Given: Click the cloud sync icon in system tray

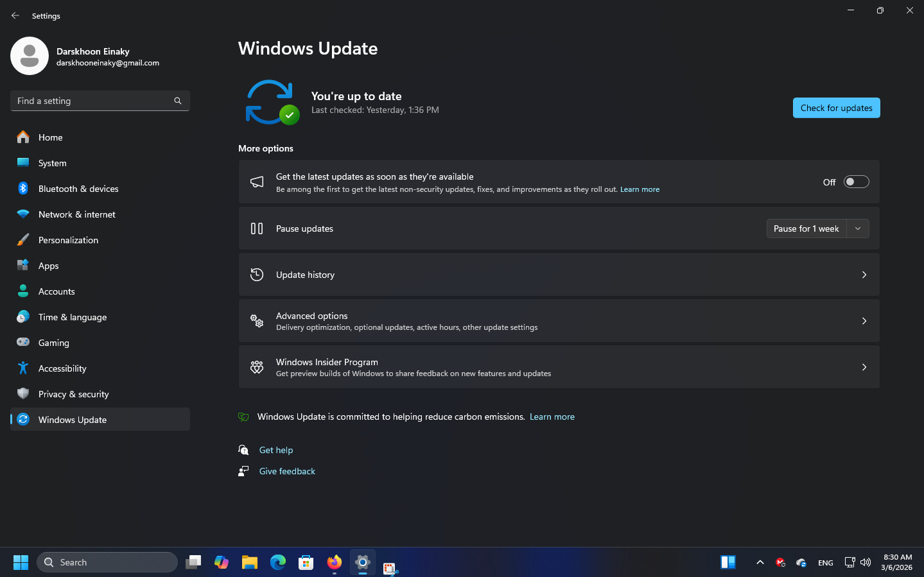Looking at the screenshot, I should tap(801, 562).
